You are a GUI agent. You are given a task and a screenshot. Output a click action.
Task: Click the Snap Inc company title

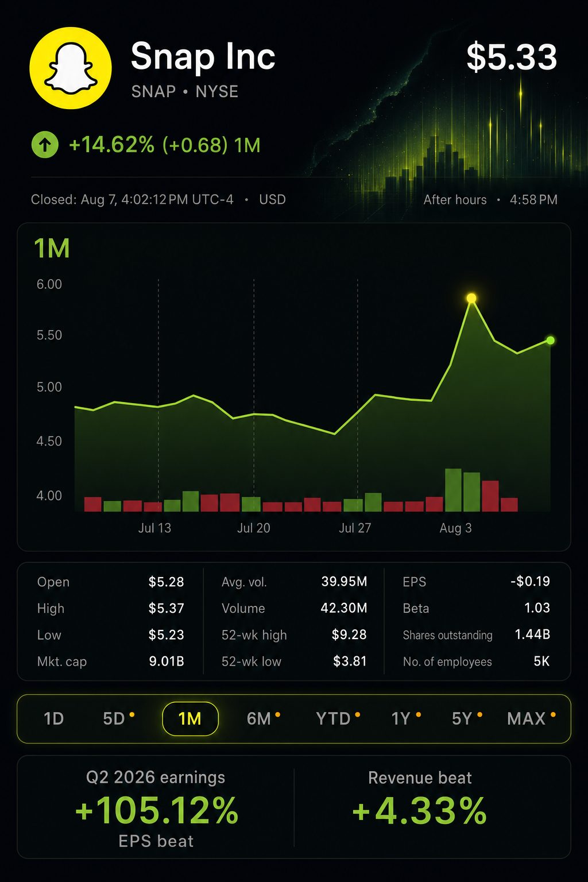[x=203, y=56]
